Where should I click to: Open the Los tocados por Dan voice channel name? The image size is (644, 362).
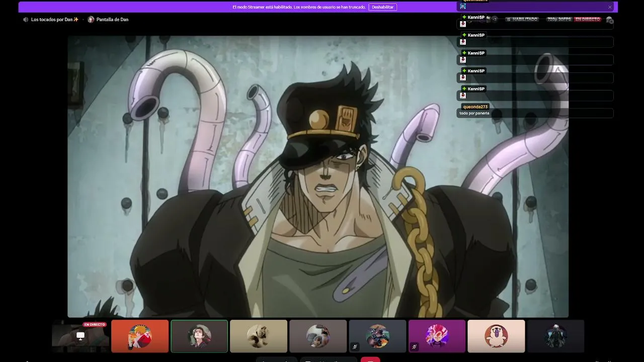[55, 20]
